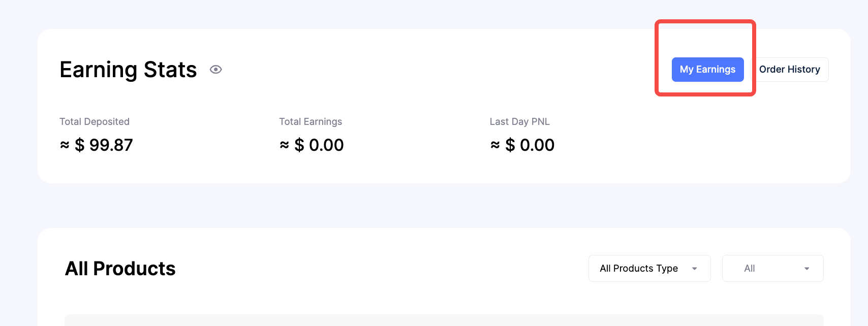Viewport: 868px width, 326px height.
Task: Click the arrow in All Products Type dropdown
Action: tap(695, 269)
